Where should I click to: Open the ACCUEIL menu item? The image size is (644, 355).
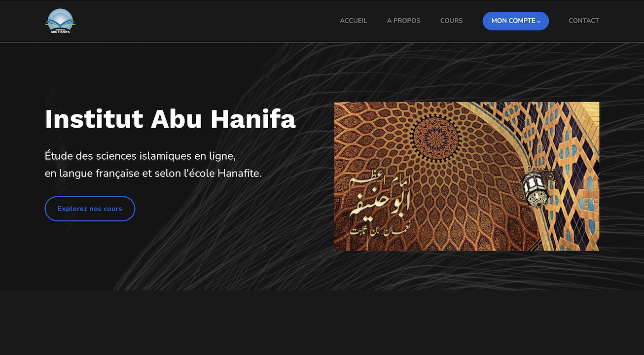[x=354, y=21]
